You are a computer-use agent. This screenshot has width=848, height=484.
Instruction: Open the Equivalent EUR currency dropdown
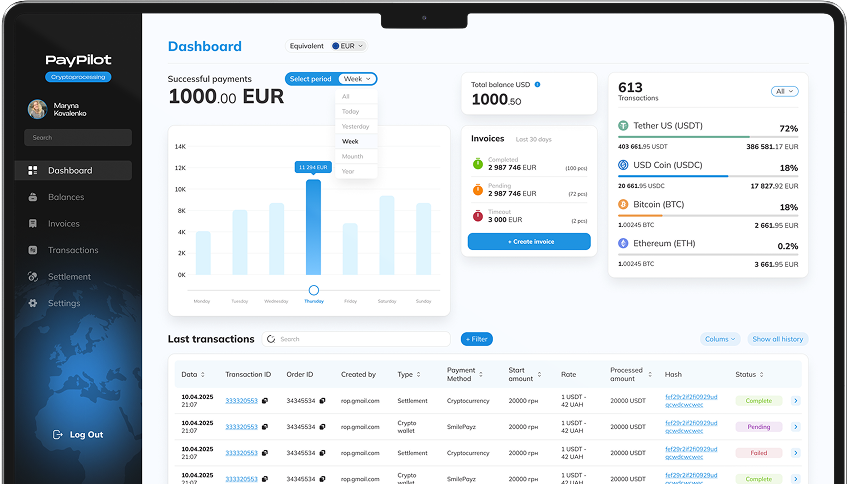coord(348,46)
